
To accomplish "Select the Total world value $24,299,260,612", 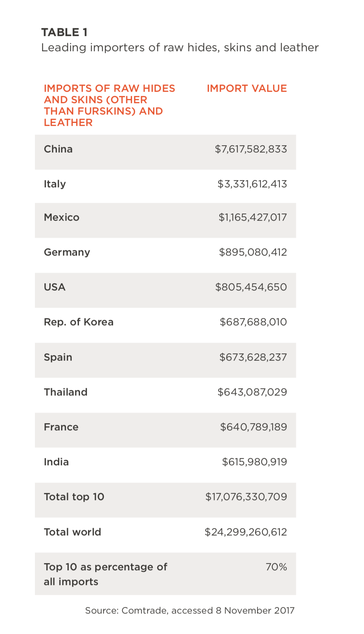I will point(246,532).
